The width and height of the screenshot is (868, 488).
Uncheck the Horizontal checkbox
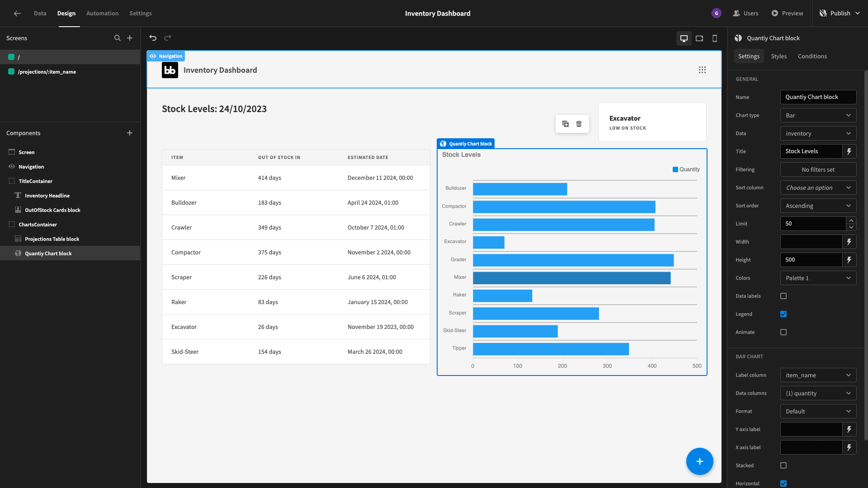click(783, 483)
